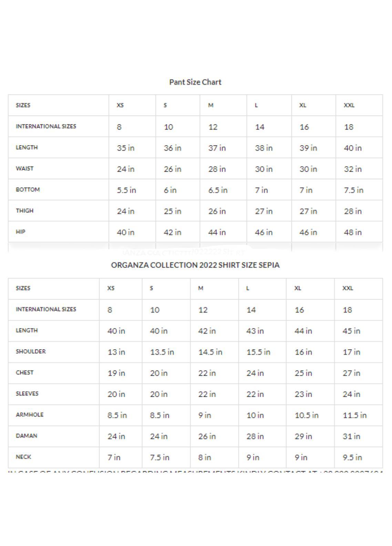Select the 9.5 in neck value
The height and width of the screenshot is (546, 392).
pyautogui.click(x=352, y=457)
